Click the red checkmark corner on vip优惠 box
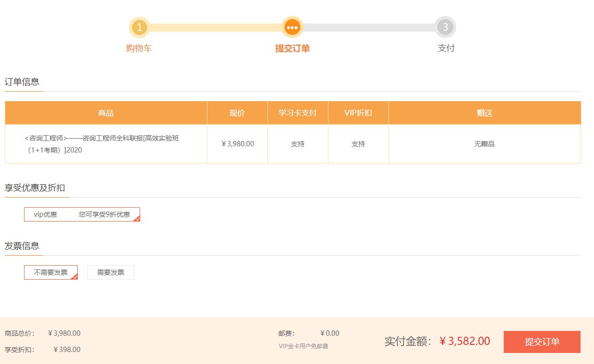Image resolution: width=594 pixels, height=364 pixels. click(137, 218)
